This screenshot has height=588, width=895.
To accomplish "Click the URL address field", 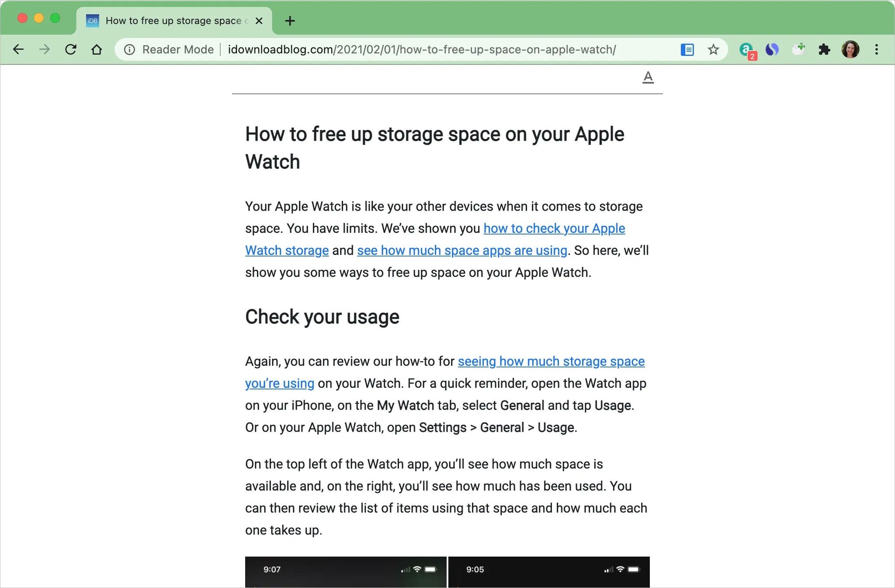I will [421, 49].
